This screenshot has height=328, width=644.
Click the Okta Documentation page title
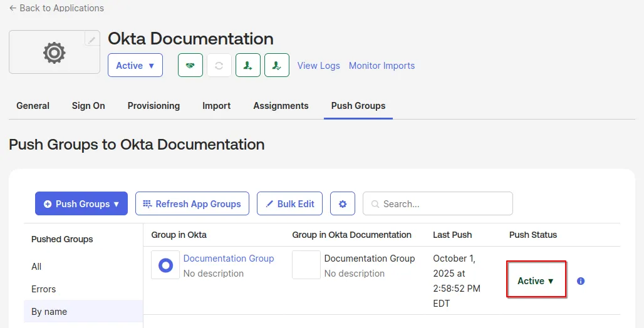coord(190,39)
